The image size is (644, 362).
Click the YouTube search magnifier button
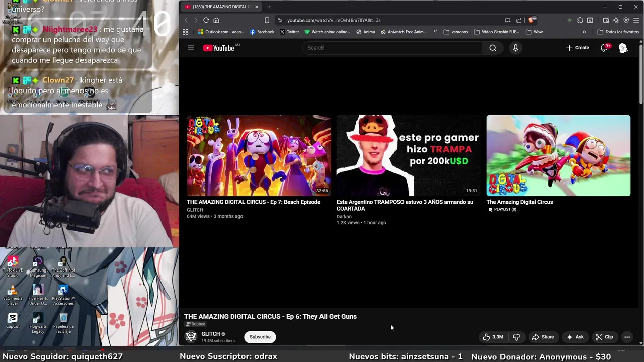(493, 48)
